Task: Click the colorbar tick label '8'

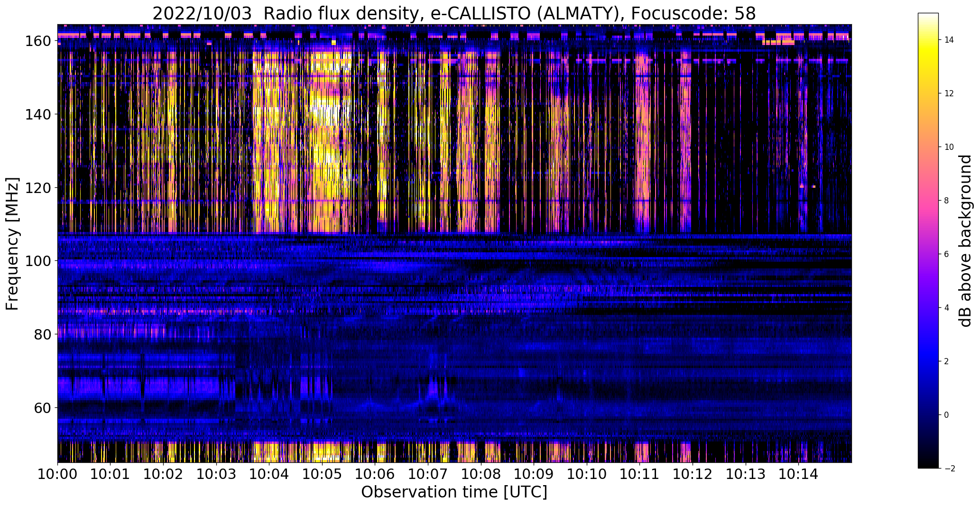Action: click(x=947, y=201)
